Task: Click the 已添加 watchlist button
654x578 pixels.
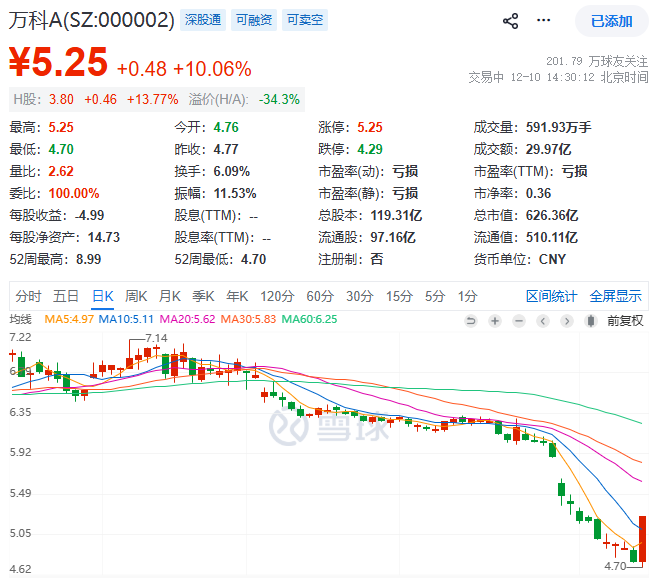Action: tap(611, 21)
